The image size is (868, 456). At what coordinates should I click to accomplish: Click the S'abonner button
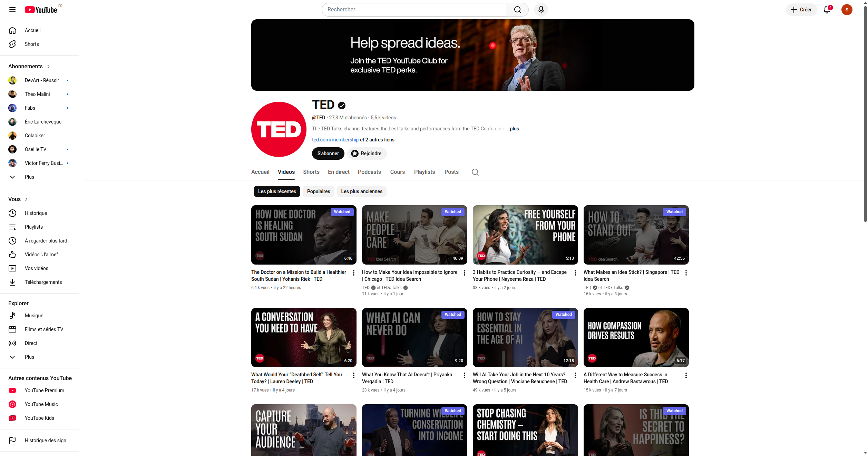click(x=328, y=153)
